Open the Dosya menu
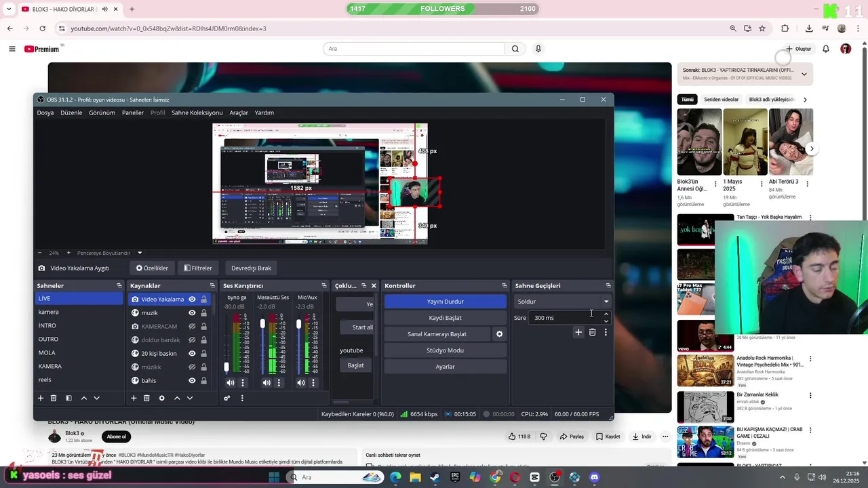 [45, 113]
